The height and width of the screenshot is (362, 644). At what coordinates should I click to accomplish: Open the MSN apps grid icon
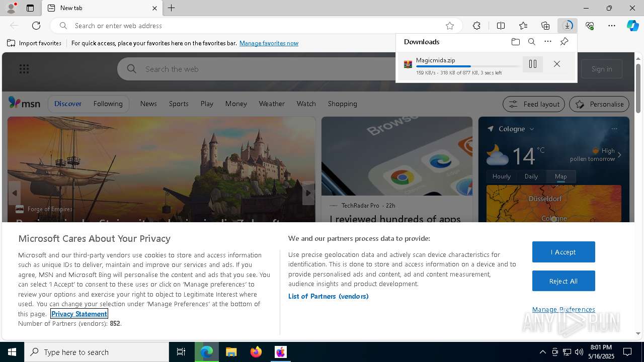24,69
